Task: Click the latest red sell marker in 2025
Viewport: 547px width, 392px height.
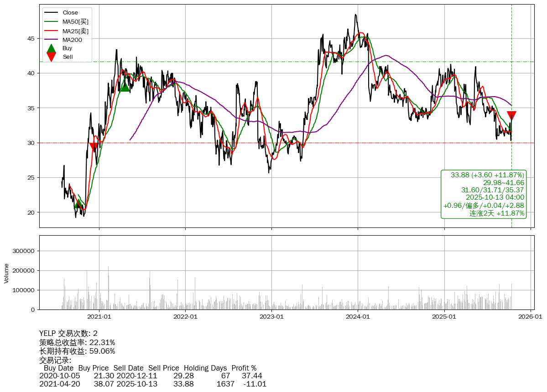Action: tap(511, 116)
